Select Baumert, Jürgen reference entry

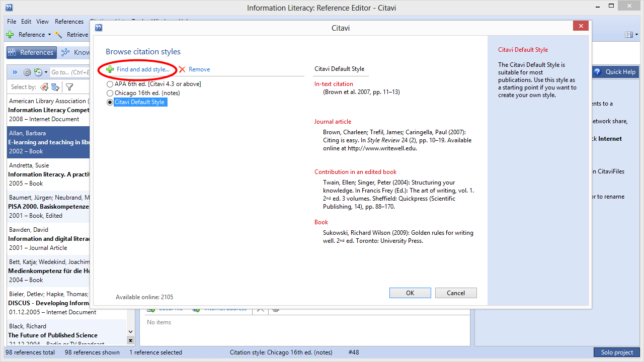coord(48,207)
